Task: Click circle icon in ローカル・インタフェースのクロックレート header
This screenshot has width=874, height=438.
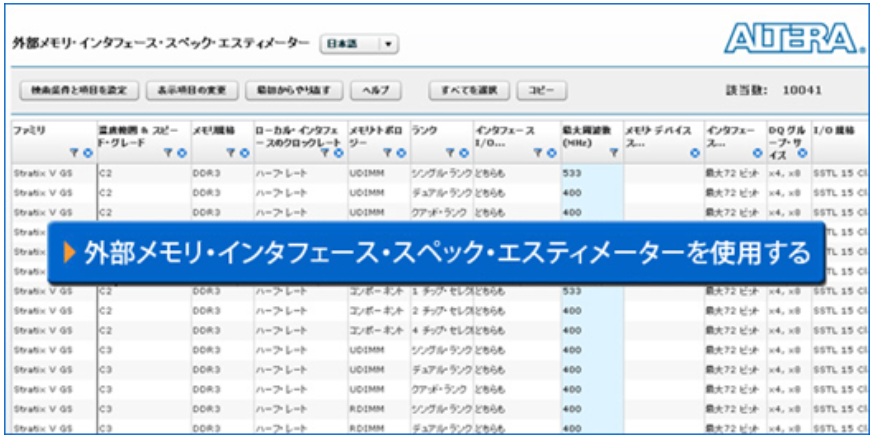Action: click(x=338, y=152)
